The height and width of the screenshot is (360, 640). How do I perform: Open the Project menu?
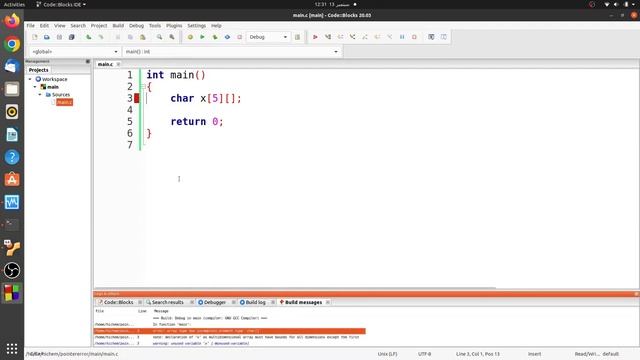point(99,26)
